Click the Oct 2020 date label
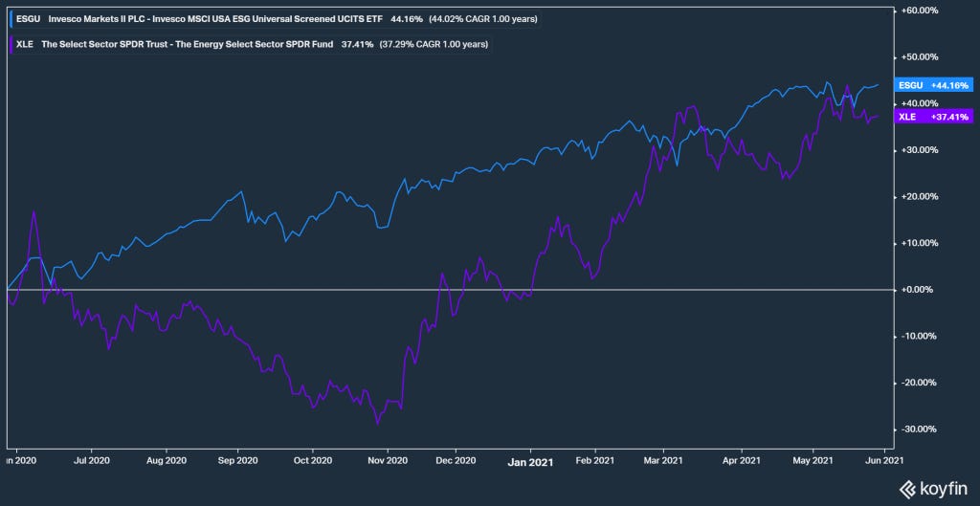 pos(312,460)
